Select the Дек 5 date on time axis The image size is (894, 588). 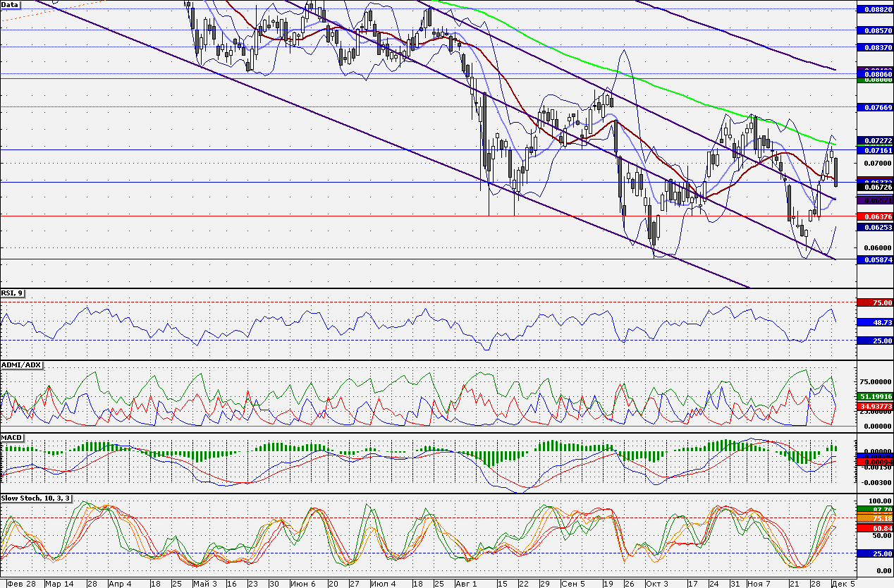[x=844, y=584]
